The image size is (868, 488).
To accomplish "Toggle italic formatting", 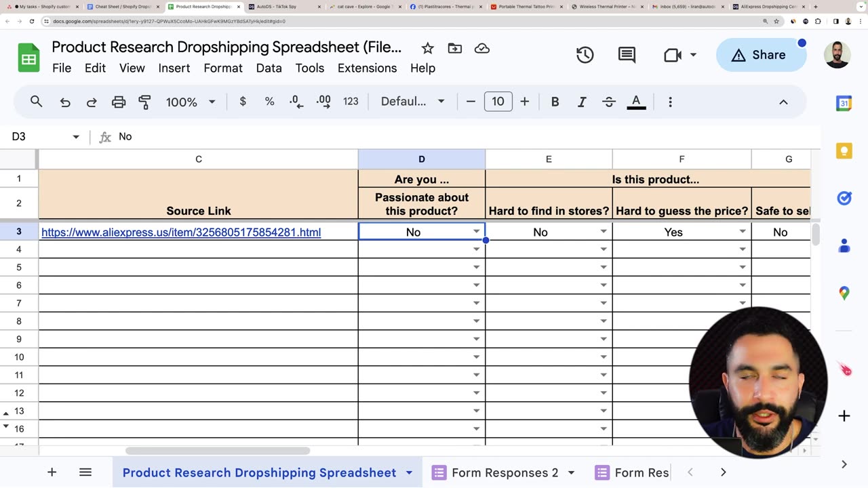I will coord(582,102).
